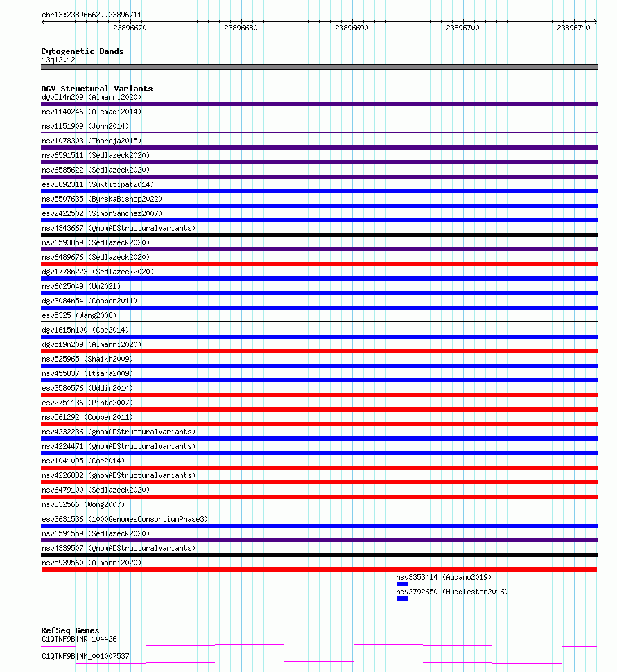Click the small blue nsv2792650 feature bar
The image size is (617, 672).
pyautogui.click(x=402, y=599)
